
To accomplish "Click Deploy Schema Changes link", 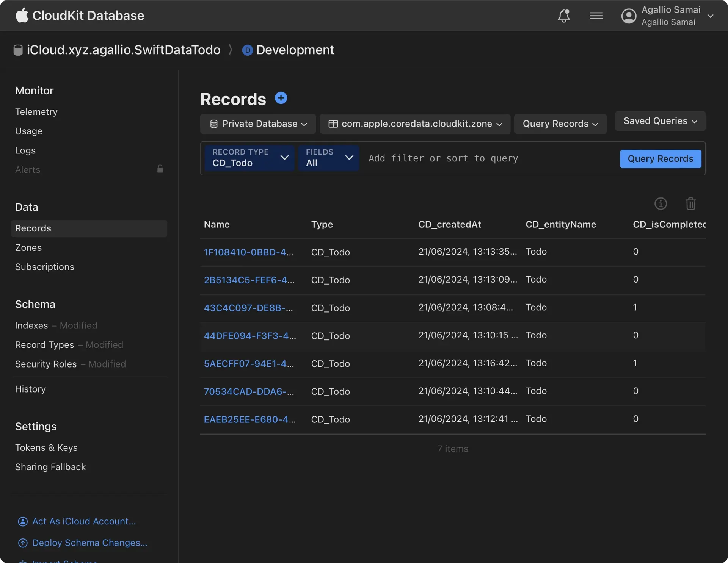I will [x=89, y=543].
